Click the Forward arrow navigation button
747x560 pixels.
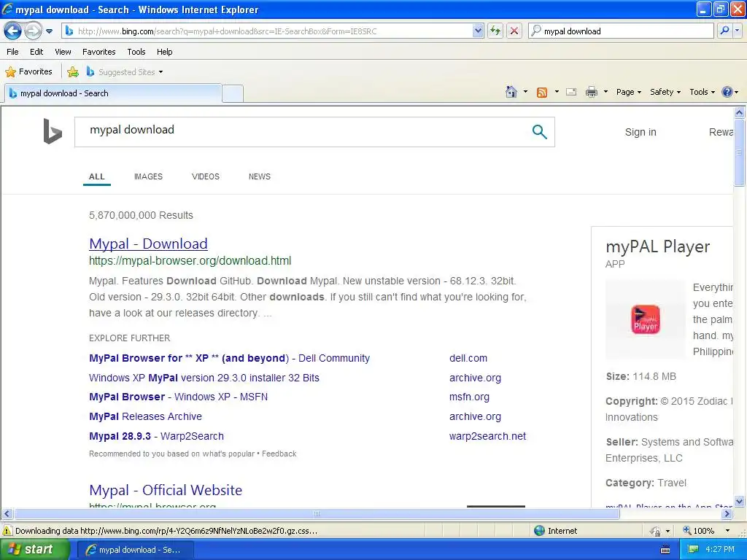pos(33,31)
